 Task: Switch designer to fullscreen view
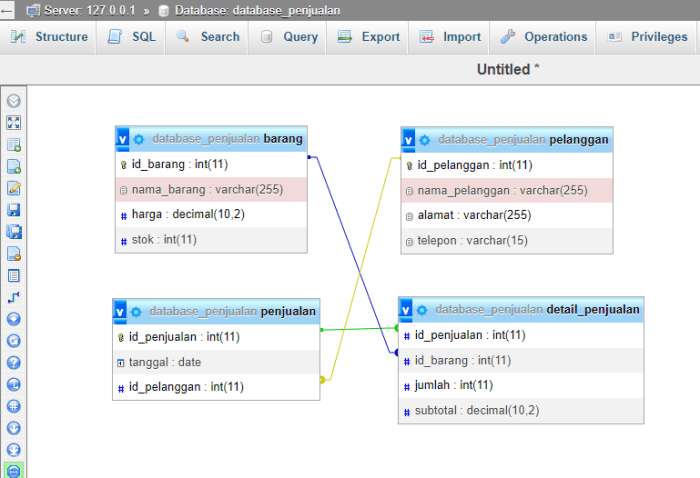(13, 123)
